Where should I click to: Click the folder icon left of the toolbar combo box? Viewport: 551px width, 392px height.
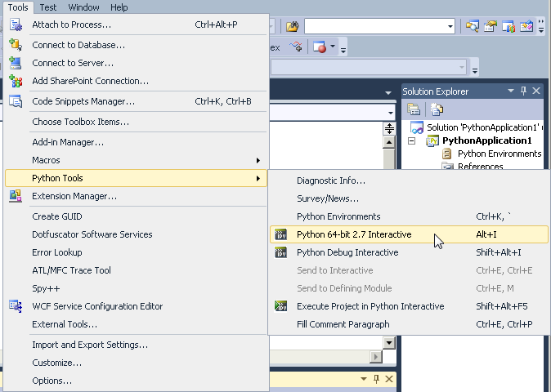pyautogui.click(x=293, y=26)
